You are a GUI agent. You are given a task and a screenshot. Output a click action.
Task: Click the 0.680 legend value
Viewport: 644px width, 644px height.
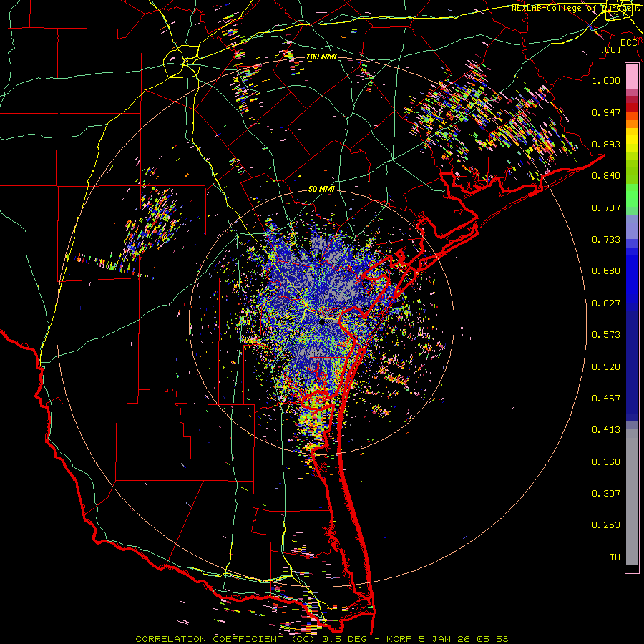click(x=606, y=271)
